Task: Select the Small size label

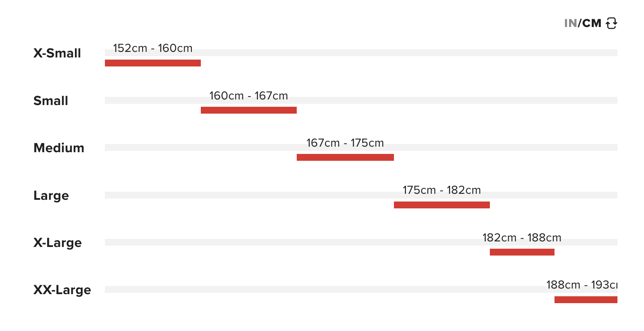Action: tap(51, 101)
